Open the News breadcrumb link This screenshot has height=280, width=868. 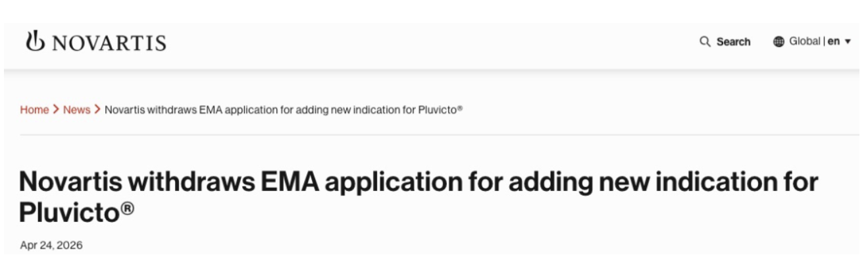tap(76, 110)
